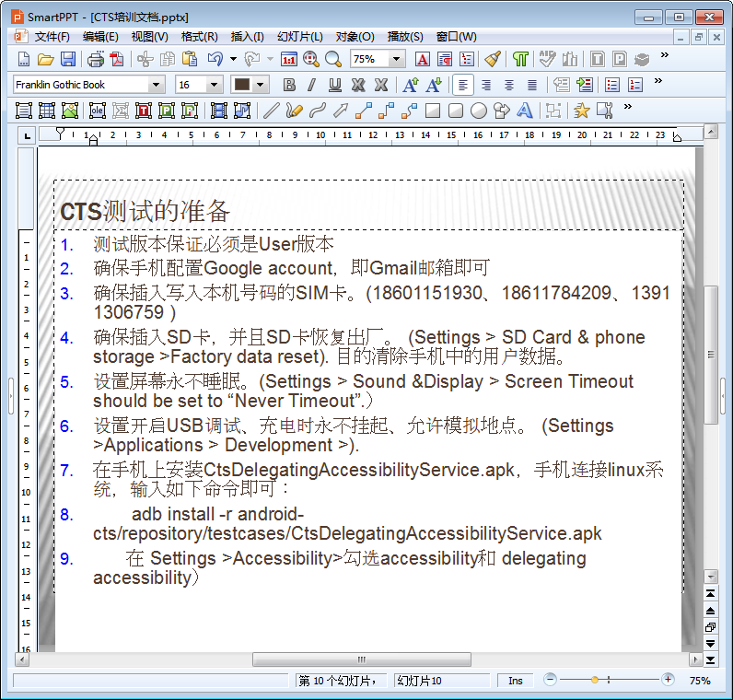Jump to the last slide
The image size is (733, 700).
711,659
